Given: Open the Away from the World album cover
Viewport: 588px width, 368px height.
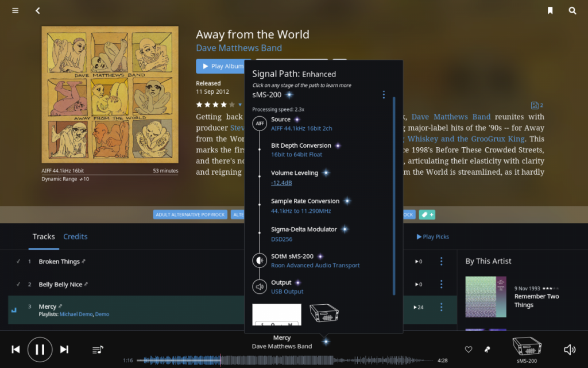Looking at the screenshot, I should click(110, 95).
